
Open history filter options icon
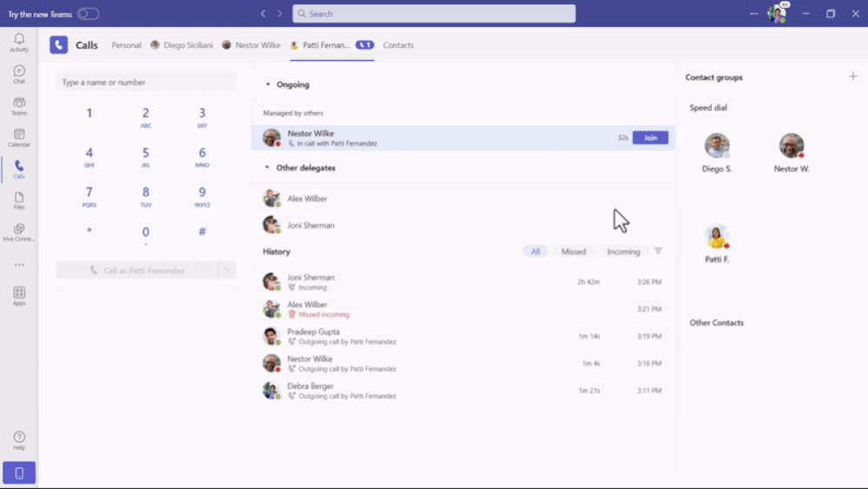pos(658,251)
